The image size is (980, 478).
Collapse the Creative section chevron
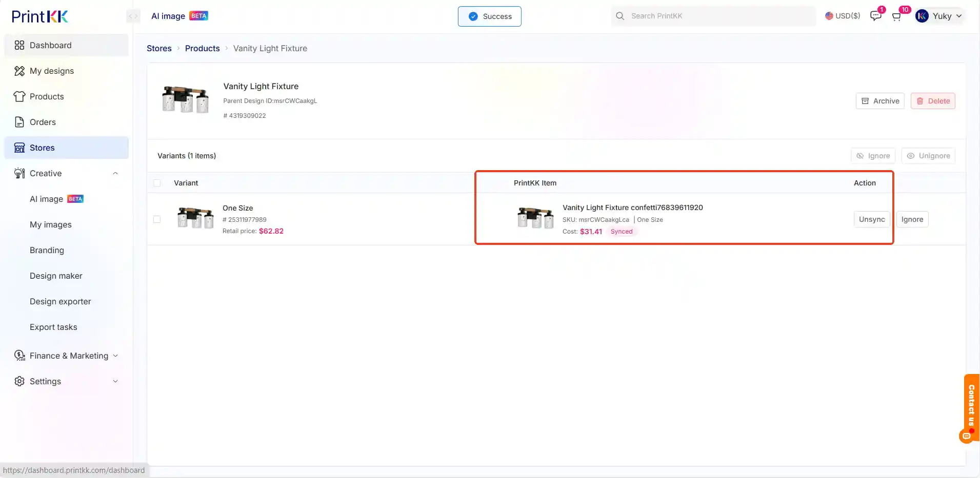point(115,173)
